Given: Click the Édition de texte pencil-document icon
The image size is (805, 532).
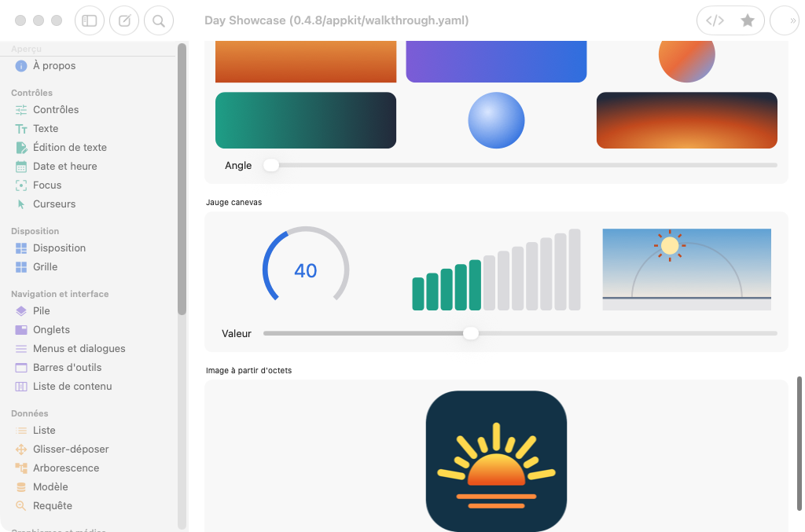Looking at the screenshot, I should (x=21, y=148).
